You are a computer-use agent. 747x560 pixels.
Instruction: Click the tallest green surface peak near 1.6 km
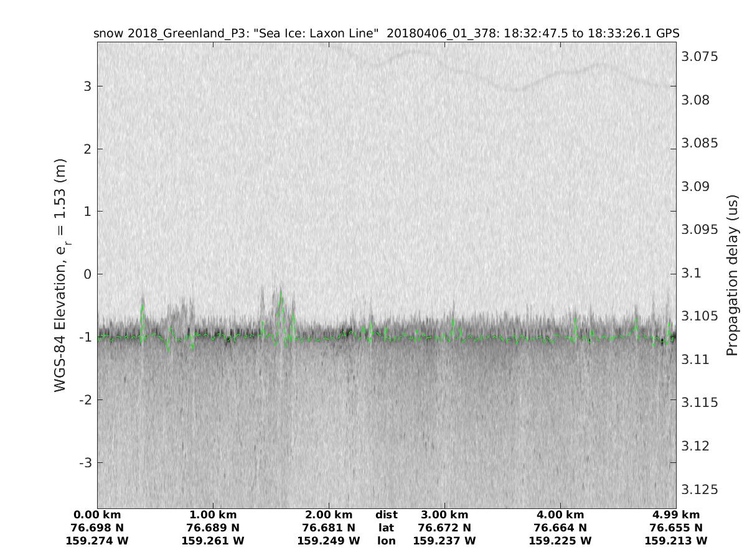[x=281, y=292]
